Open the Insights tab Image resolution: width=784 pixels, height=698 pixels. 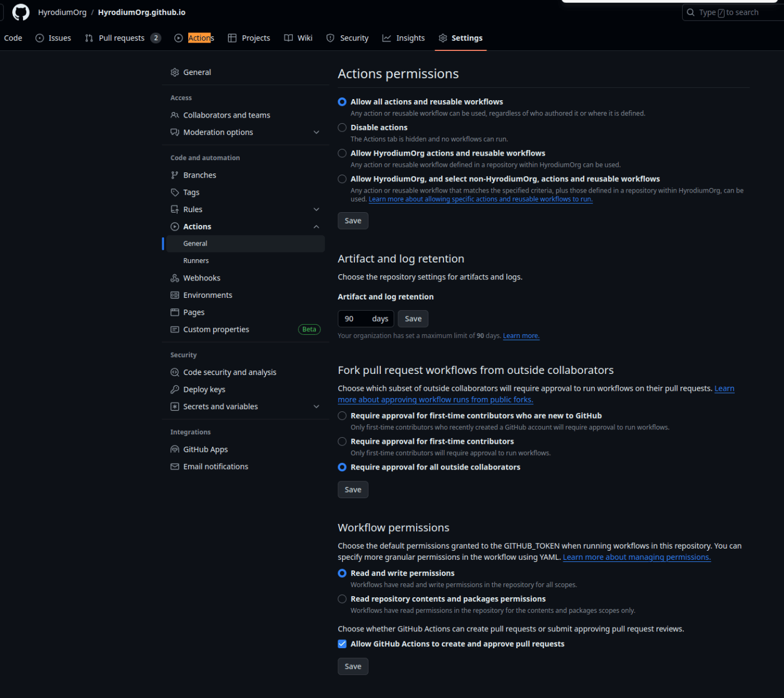[x=404, y=38]
